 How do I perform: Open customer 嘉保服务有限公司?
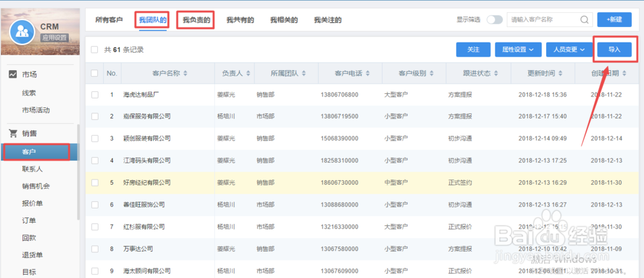coord(147,116)
